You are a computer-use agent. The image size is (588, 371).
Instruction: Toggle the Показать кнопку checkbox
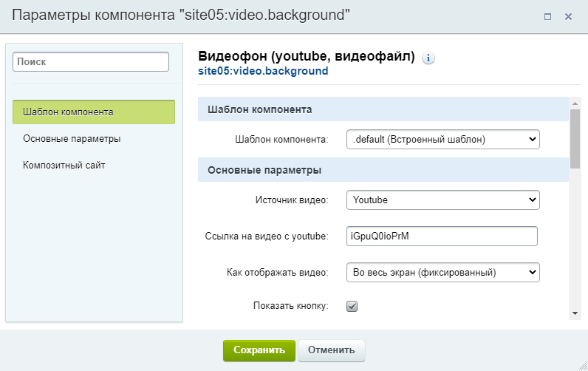click(x=352, y=306)
